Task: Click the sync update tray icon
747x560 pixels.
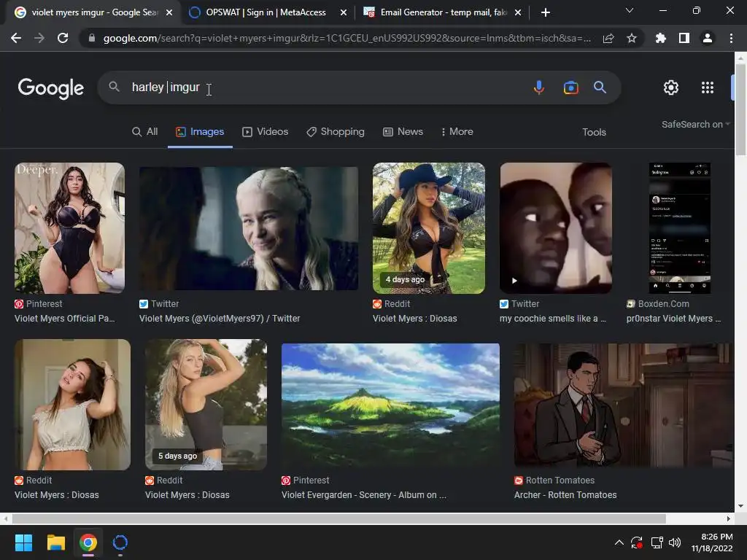Action: click(x=637, y=542)
